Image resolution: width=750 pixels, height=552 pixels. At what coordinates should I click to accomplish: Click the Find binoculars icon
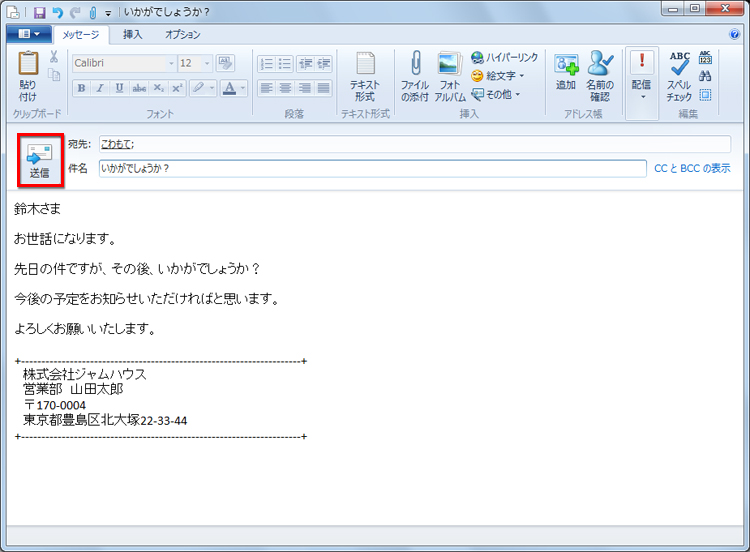705,76
